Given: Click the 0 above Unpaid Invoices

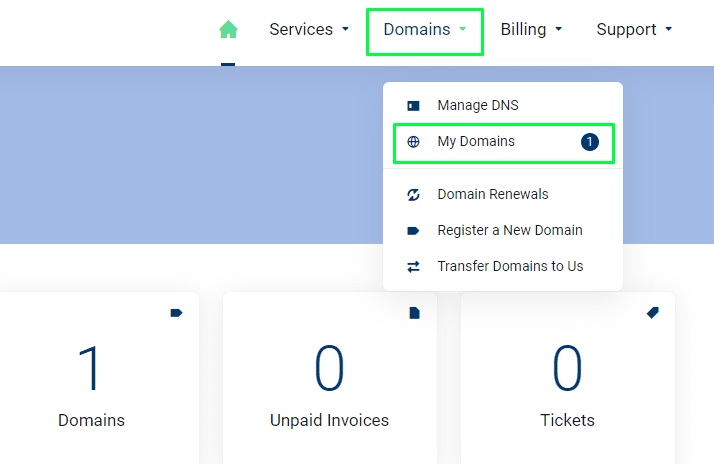Looking at the screenshot, I should 329,368.
